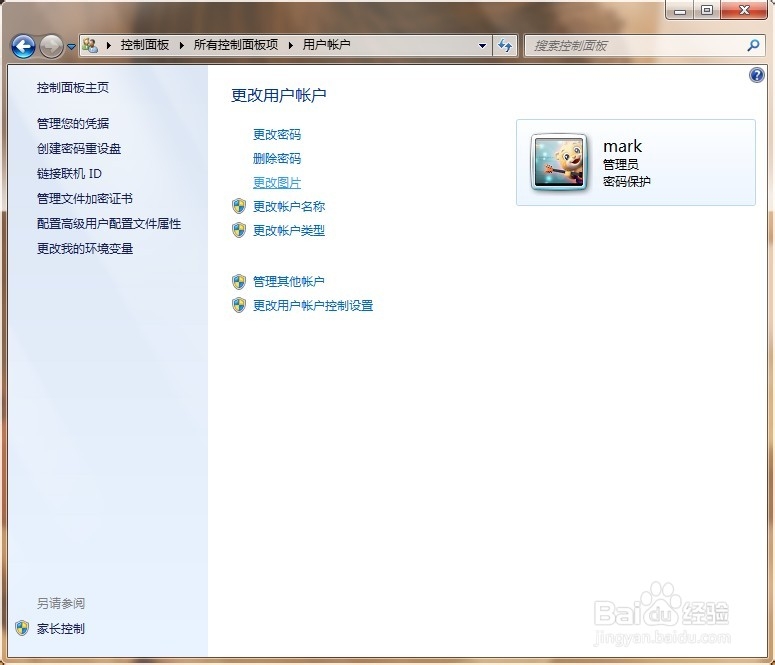Click the User Accounts icon in address bar
Image resolution: width=775 pixels, height=665 pixels.
tap(90, 45)
